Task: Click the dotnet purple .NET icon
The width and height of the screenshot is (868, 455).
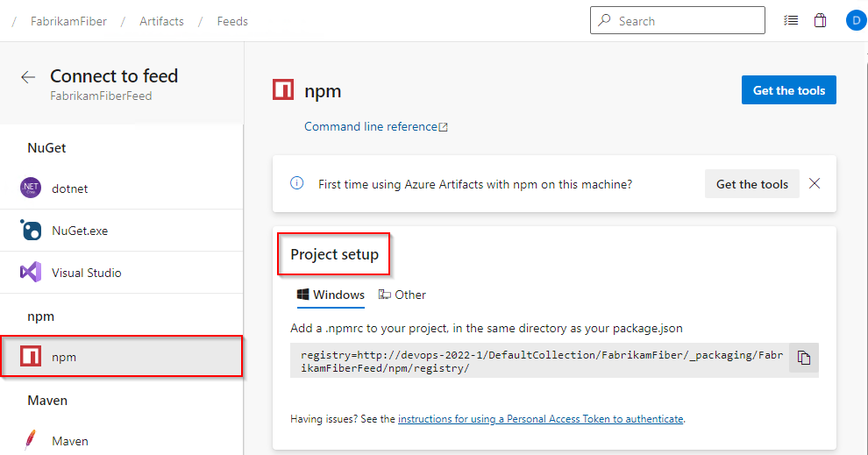Action: pyautogui.click(x=31, y=188)
